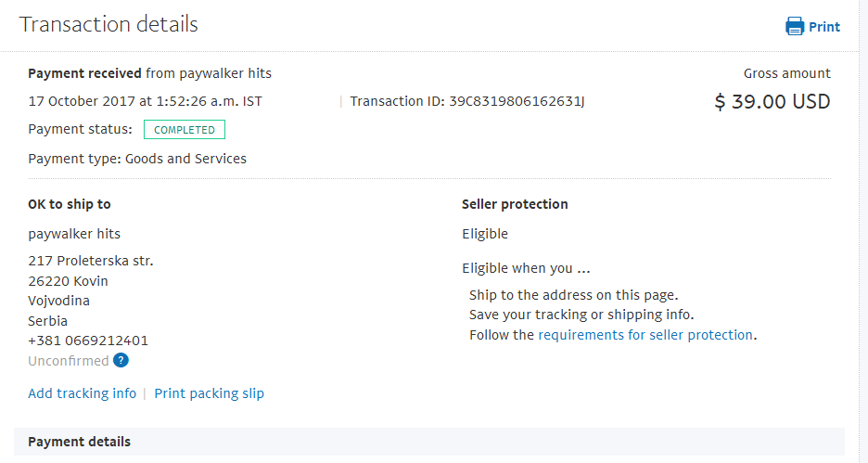Image resolution: width=868 pixels, height=463 pixels.
Task: Click the gray Unconfirmed address label
Action: pyautogui.click(x=69, y=361)
